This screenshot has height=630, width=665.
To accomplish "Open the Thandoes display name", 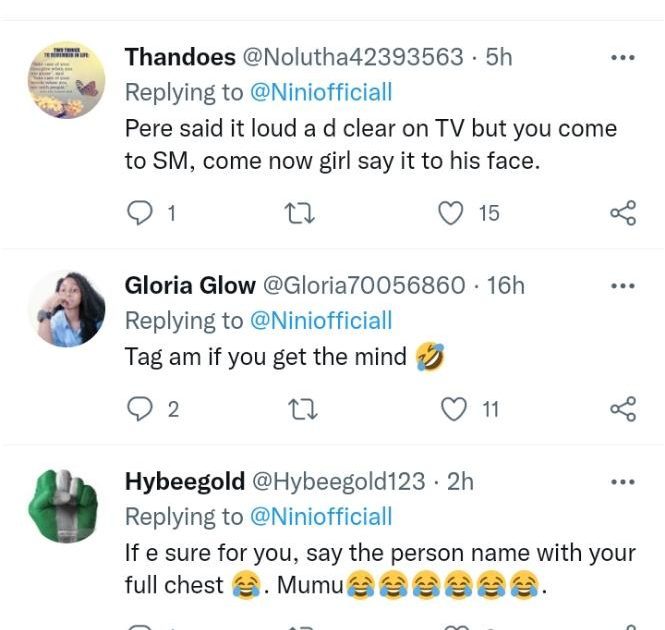I will point(180,57).
